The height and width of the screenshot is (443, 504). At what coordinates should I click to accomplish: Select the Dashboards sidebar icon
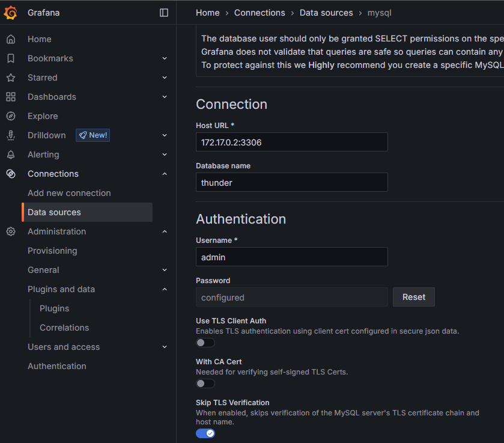pos(11,96)
